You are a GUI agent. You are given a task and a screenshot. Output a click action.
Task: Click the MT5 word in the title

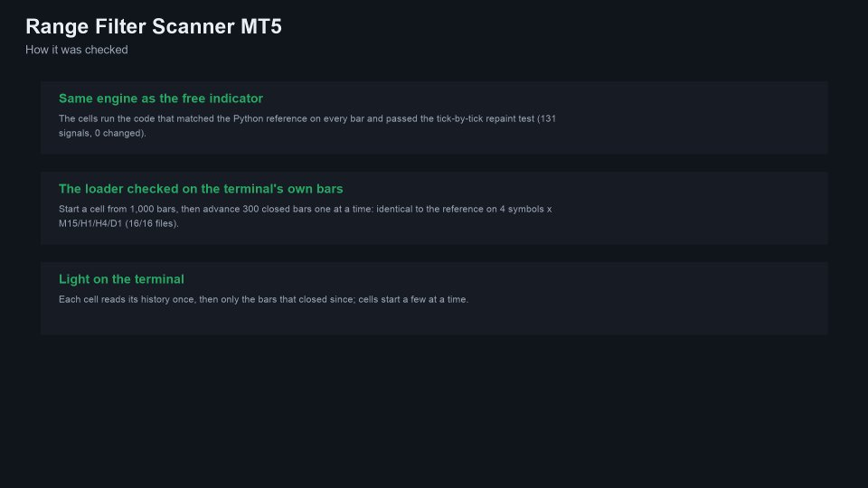(x=261, y=26)
